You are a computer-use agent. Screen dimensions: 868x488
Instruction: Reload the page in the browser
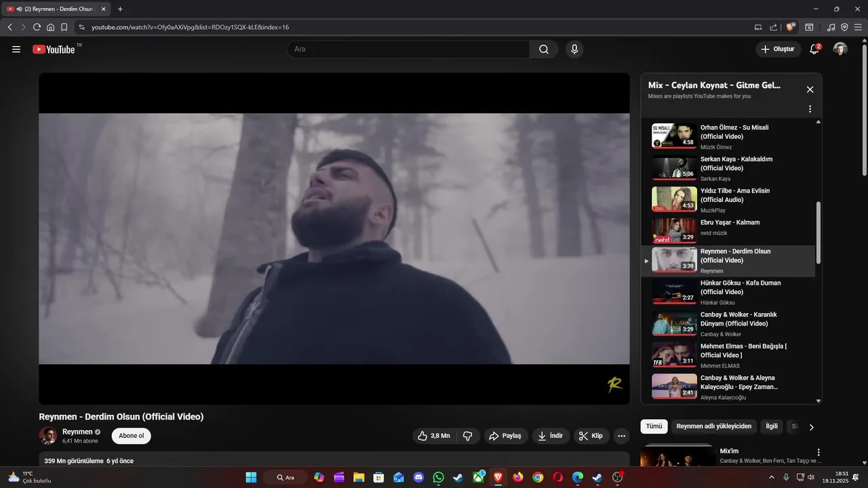pyautogui.click(x=37, y=27)
